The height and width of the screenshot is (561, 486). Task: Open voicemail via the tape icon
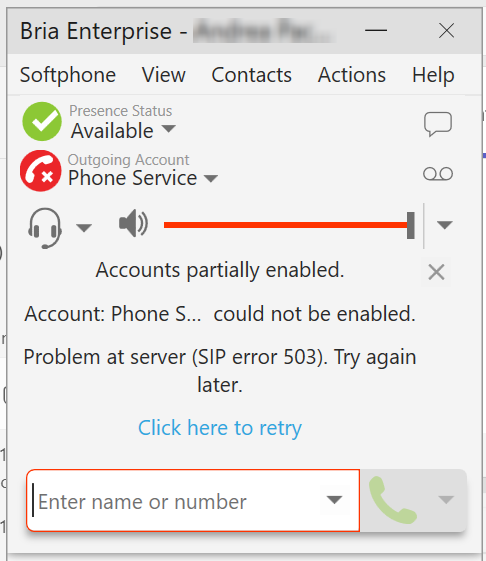438,174
